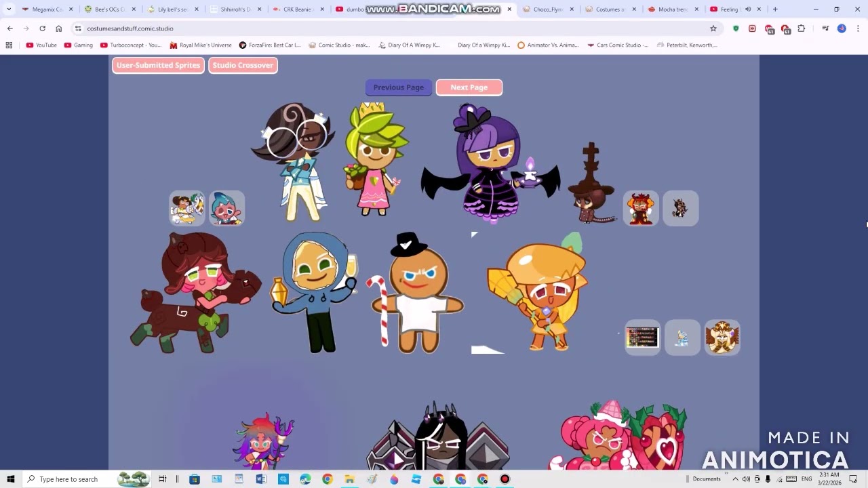
Task: Open the Cars Comic Studio bookmark
Action: coord(618,45)
